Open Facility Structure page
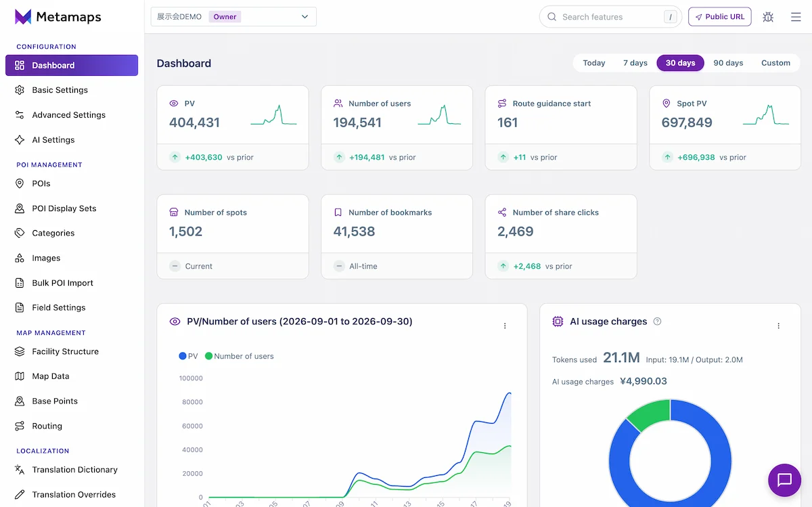 point(72,351)
